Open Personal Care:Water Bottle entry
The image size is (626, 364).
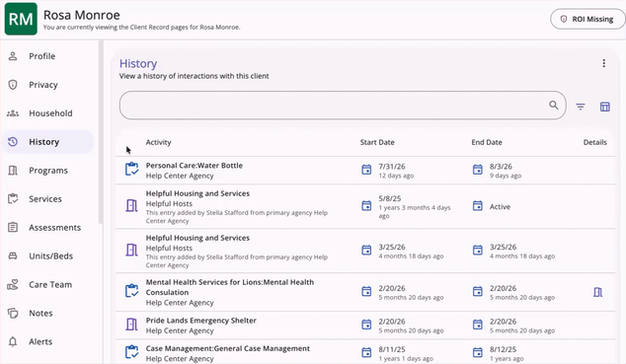point(195,166)
